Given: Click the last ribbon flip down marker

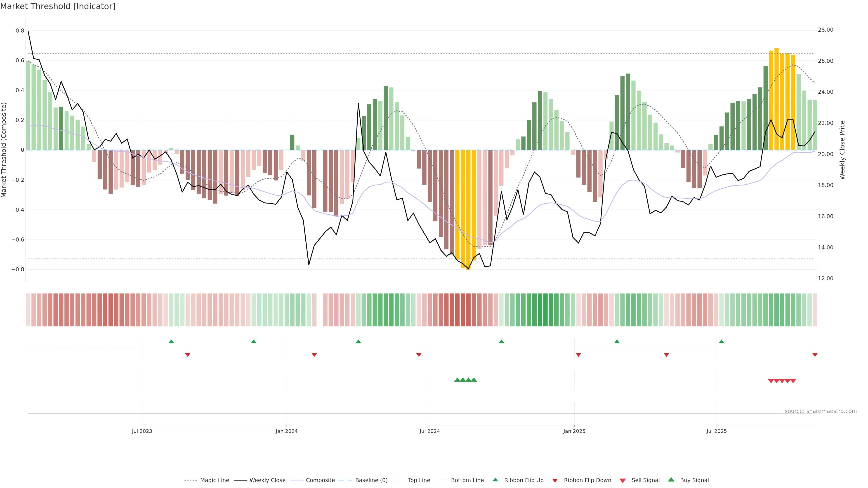Looking at the screenshot, I should (815, 355).
